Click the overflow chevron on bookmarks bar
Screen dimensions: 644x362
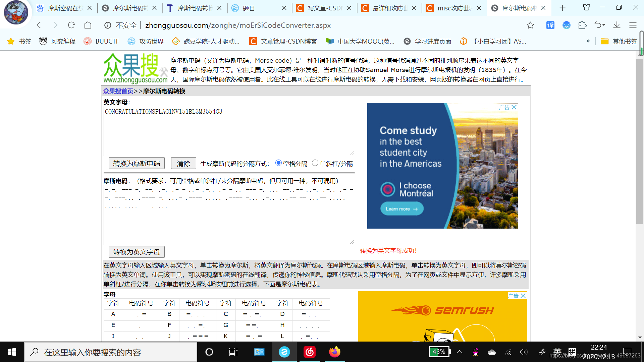pyautogui.click(x=588, y=41)
